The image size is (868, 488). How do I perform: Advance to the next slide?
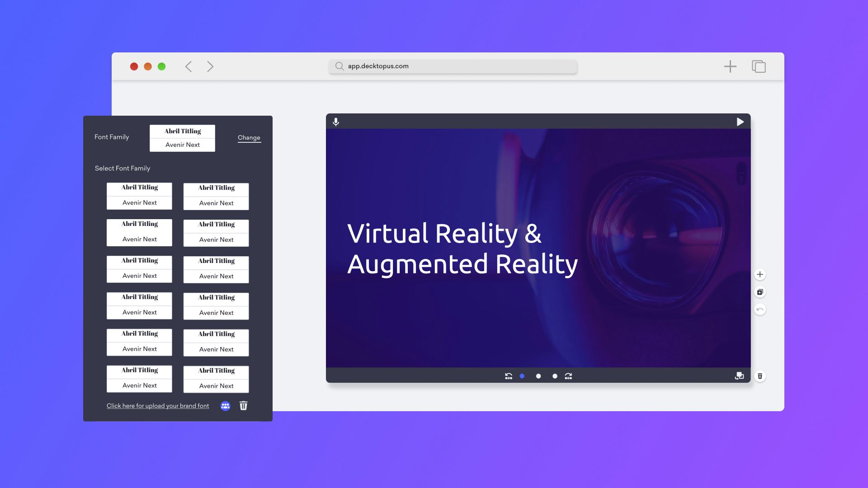pos(568,375)
